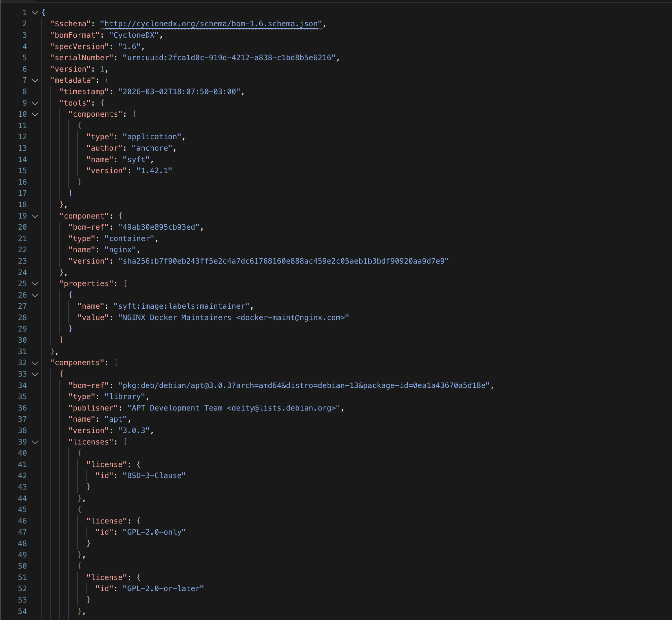Click the pkg:deb/debian/apt bom-ref string
672x620 pixels.
[x=305, y=386]
